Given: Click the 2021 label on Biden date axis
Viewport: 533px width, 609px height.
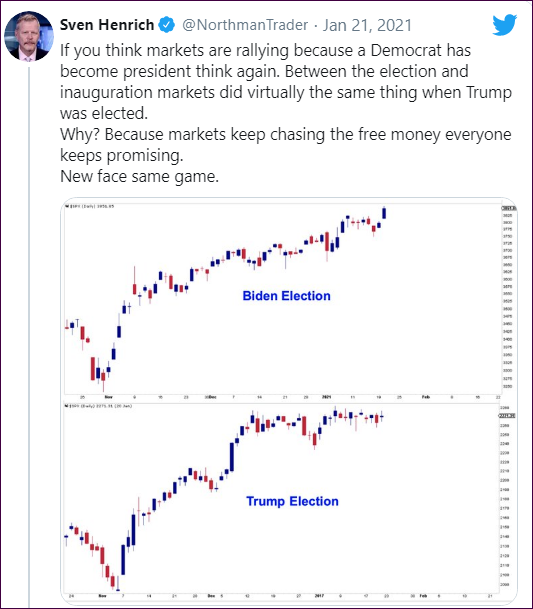Looking at the screenshot, I should (x=327, y=397).
